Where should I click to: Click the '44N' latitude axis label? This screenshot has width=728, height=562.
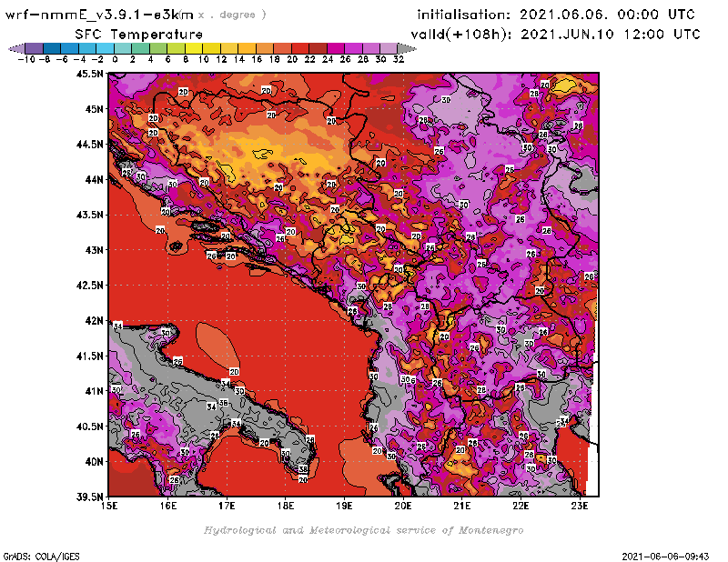94,179
